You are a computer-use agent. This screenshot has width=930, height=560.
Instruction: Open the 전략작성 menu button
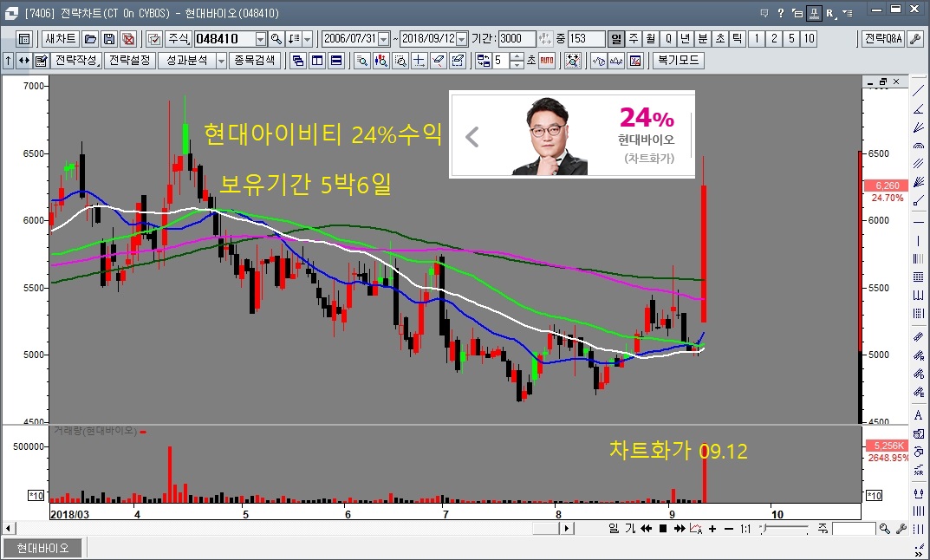click(x=76, y=61)
